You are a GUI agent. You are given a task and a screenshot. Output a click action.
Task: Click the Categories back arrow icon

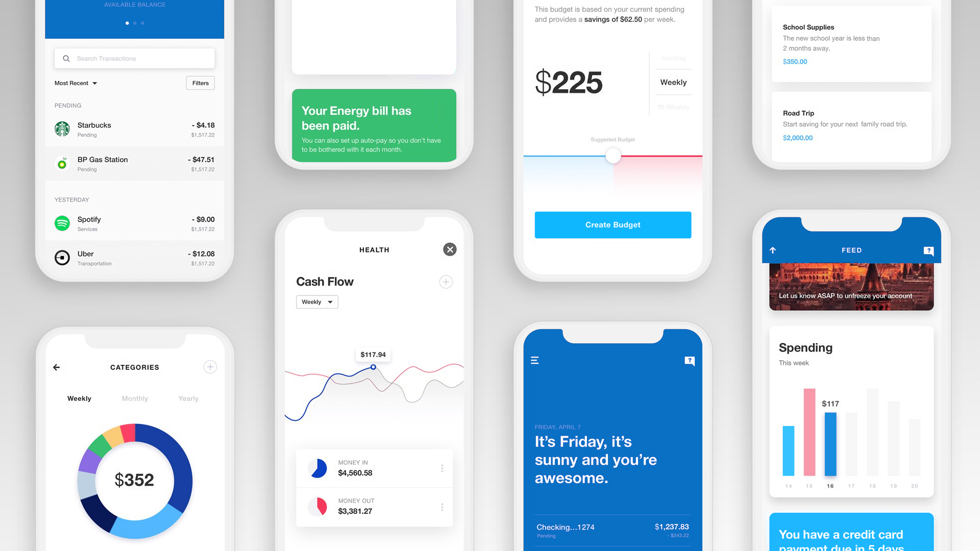[57, 367]
